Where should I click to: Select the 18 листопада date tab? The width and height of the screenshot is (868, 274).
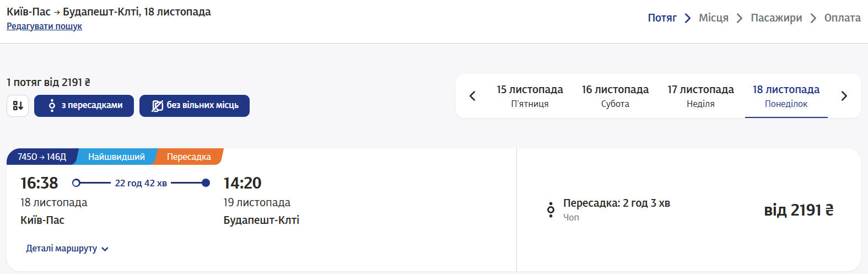point(786,96)
